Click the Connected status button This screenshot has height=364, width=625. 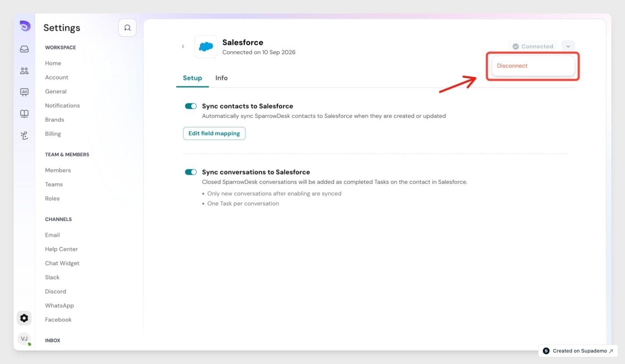point(533,47)
